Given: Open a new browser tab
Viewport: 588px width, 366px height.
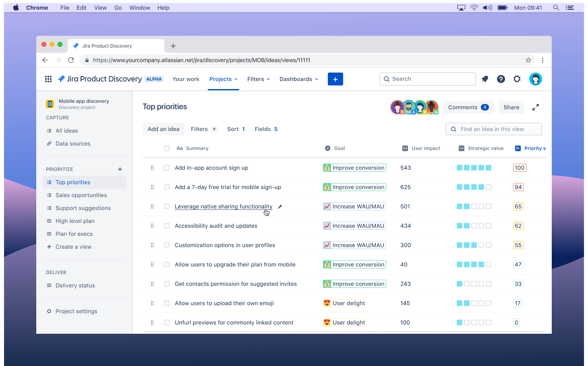Looking at the screenshot, I should coord(173,46).
